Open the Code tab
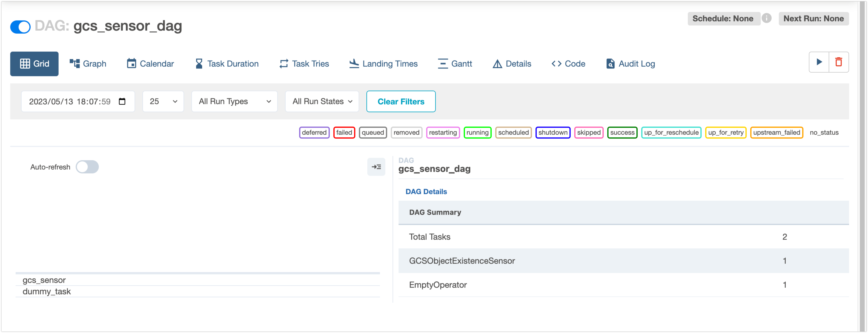 [568, 64]
